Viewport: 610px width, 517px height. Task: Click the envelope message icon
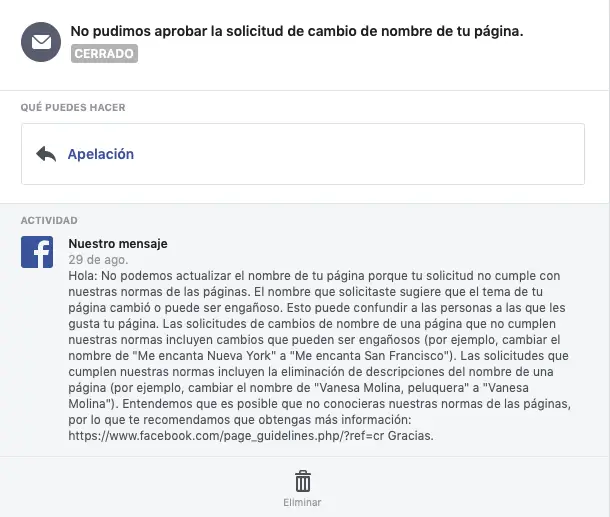[x=41, y=42]
